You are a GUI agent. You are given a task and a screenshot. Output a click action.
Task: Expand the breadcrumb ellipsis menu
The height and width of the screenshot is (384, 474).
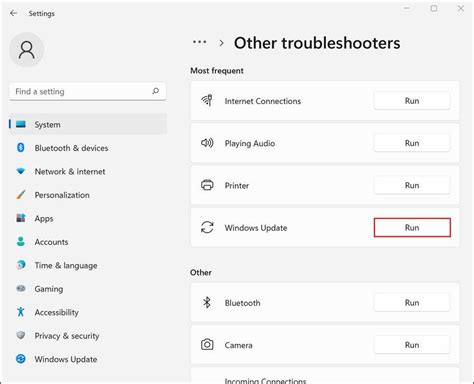[199, 42]
